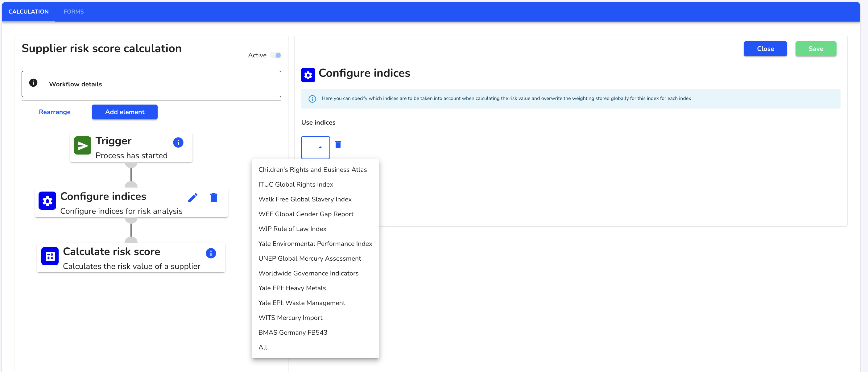Click the calculator icon on Calculate risk score
The width and height of the screenshot is (868, 372).
pyautogui.click(x=50, y=256)
